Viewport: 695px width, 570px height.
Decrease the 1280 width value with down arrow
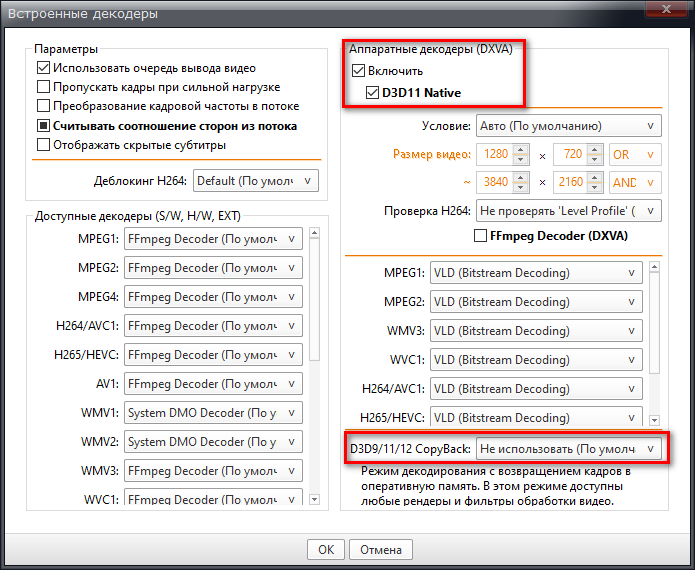tap(521, 159)
